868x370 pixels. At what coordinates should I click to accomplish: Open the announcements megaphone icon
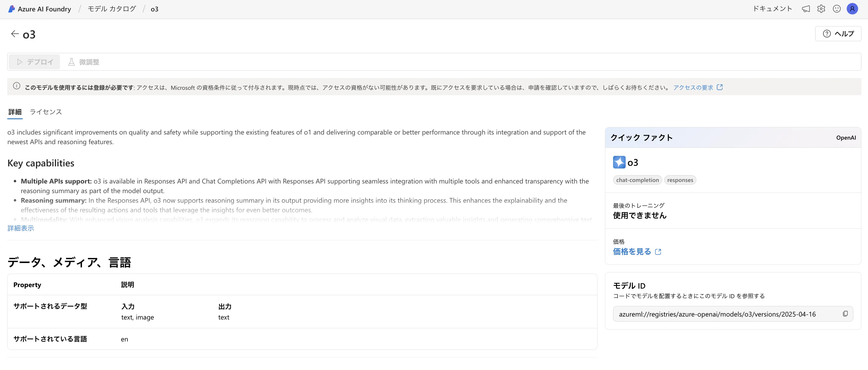pyautogui.click(x=806, y=9)
